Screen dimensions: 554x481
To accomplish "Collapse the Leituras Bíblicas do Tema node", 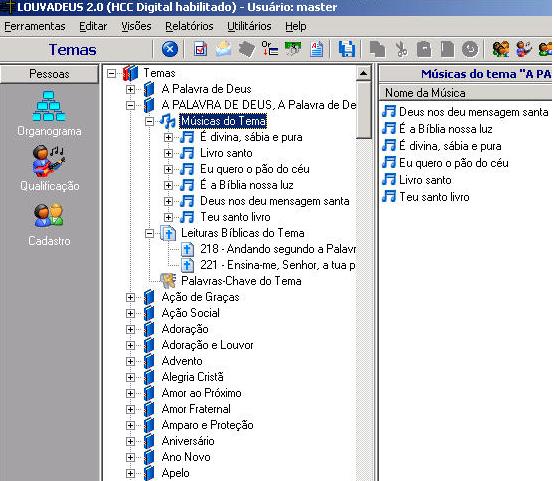I will point(149,233).
